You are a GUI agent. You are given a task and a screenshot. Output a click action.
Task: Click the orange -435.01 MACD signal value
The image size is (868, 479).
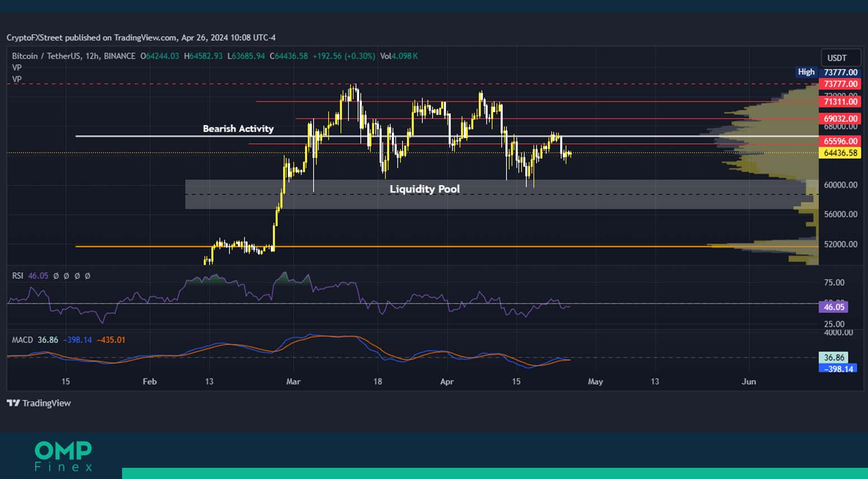tap(111, 340)
